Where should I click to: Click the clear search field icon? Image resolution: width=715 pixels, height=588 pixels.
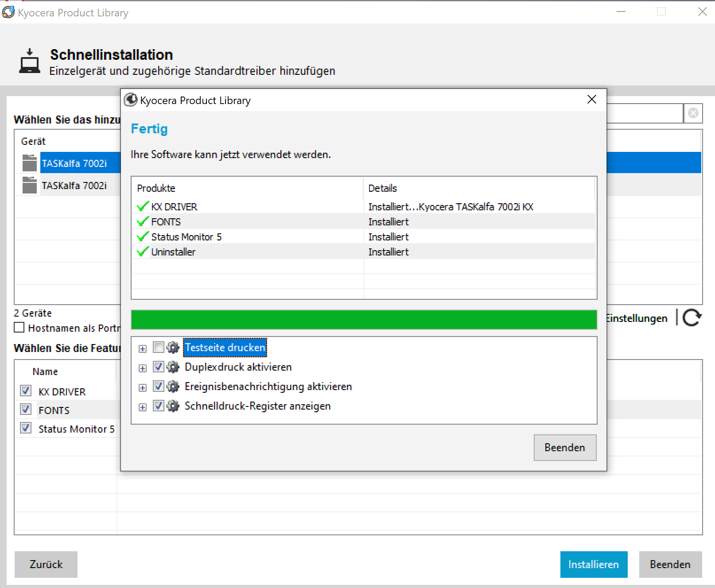[693, 113]
